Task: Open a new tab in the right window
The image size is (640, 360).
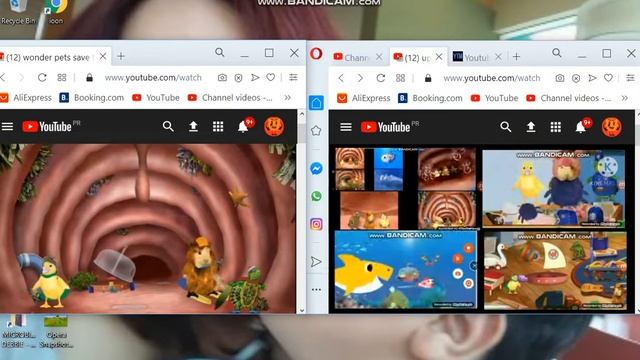Action: [x=516, y=57]
